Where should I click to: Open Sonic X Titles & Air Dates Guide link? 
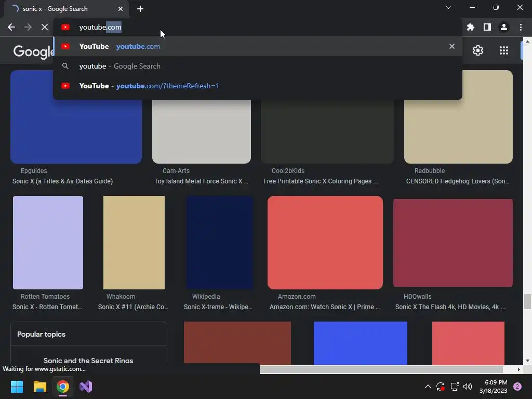(x=62, y=181)
